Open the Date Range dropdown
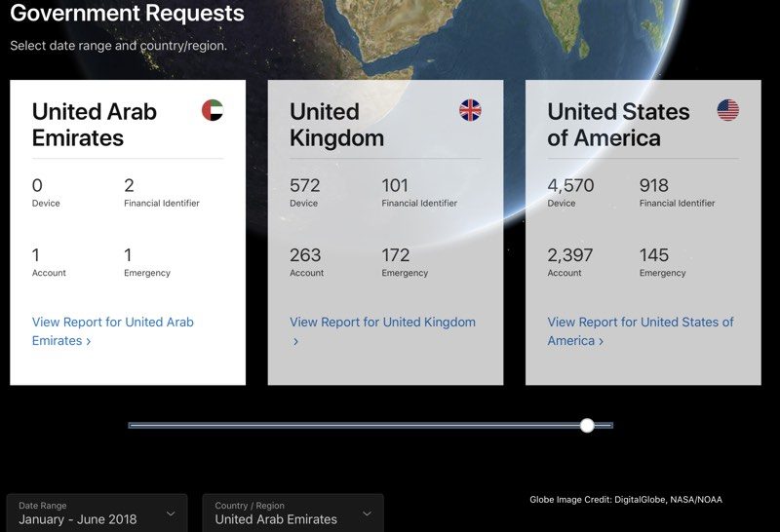Image resolution: width=780 pixels, height=532 pixels. coord(97,513)
